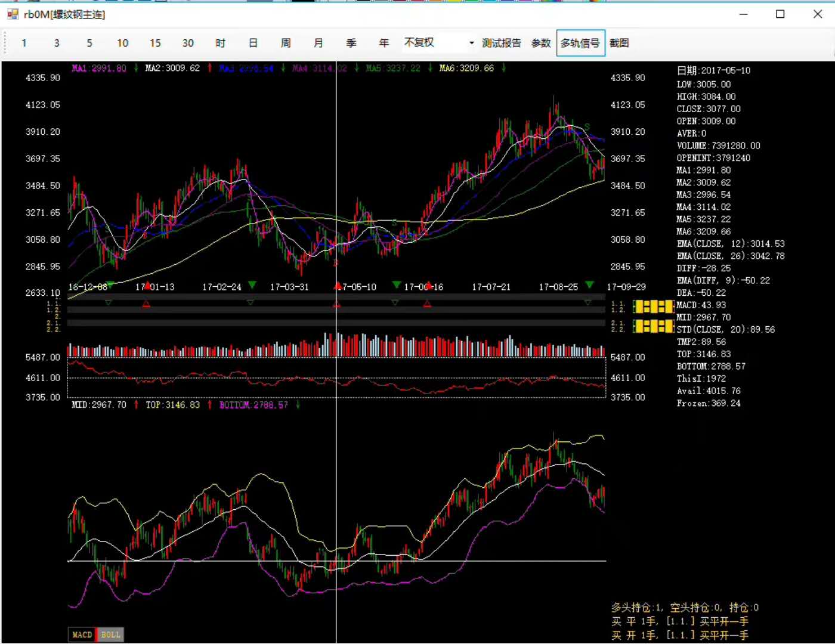
Task: Open the 测试报告 test report
Action: (x=501, y=43)
